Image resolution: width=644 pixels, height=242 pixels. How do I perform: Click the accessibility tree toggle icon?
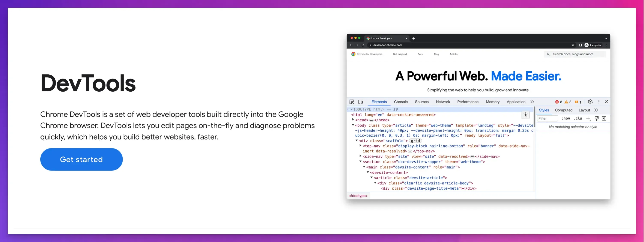[525, 115]
